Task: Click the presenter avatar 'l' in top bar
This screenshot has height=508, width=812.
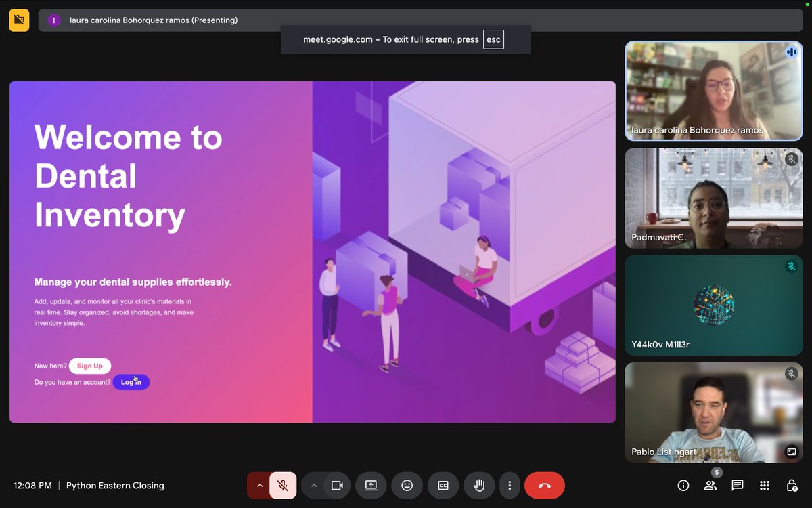Action: point(54,20)
